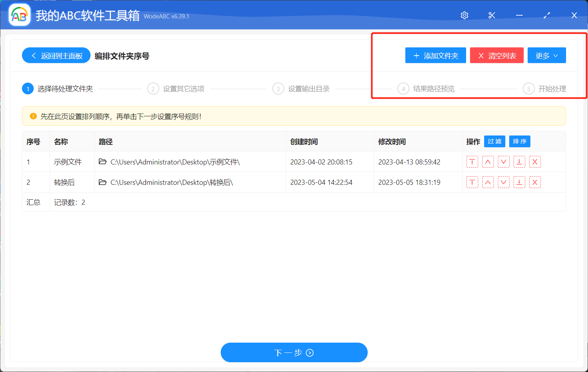Open settings via the gear icon
588x372 pixels.
click(x=464, y=15)
